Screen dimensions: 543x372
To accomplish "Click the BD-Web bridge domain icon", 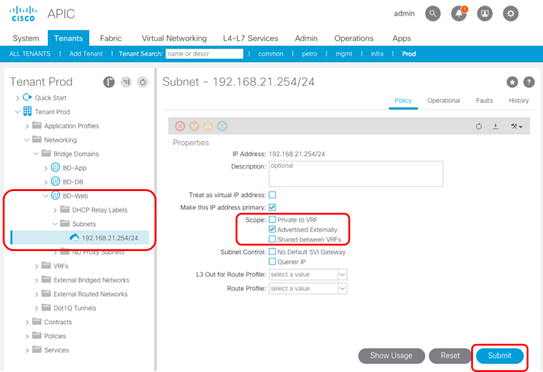I will click(55, 196).
